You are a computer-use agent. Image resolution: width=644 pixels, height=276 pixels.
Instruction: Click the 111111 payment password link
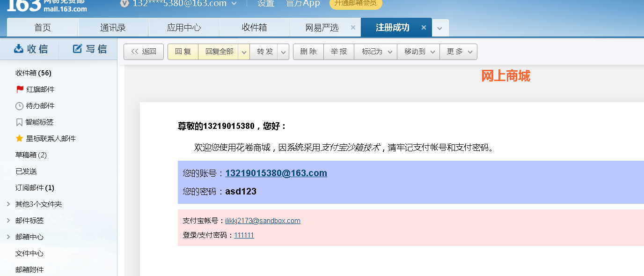coord(244,235)
